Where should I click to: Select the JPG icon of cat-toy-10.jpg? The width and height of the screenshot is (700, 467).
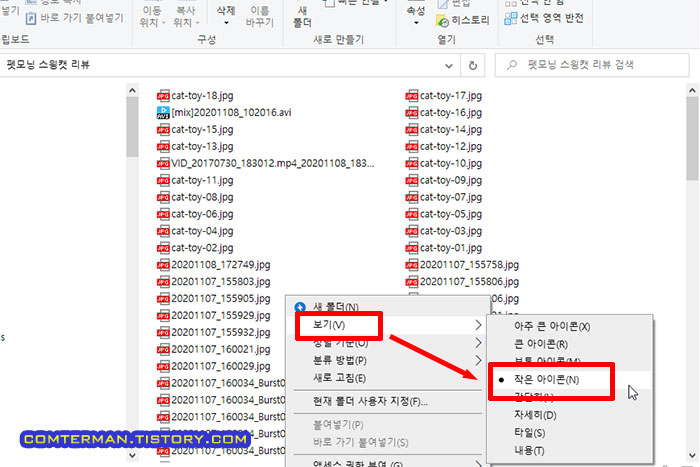click(x=412, y=163)
